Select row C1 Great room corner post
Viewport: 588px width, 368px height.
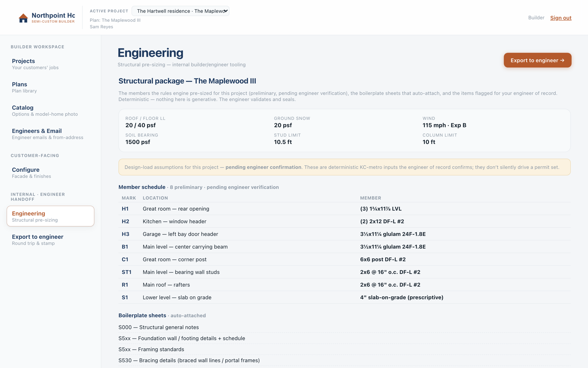coord(344,259)
